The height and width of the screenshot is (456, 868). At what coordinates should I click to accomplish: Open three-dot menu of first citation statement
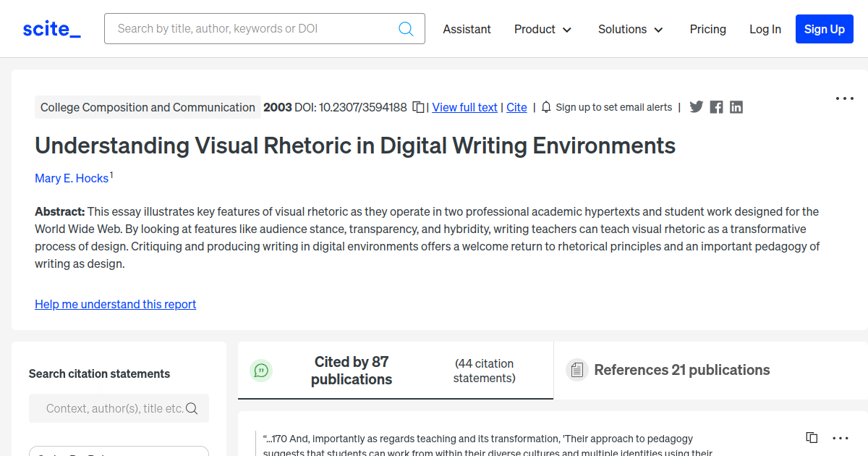(841, 438)
